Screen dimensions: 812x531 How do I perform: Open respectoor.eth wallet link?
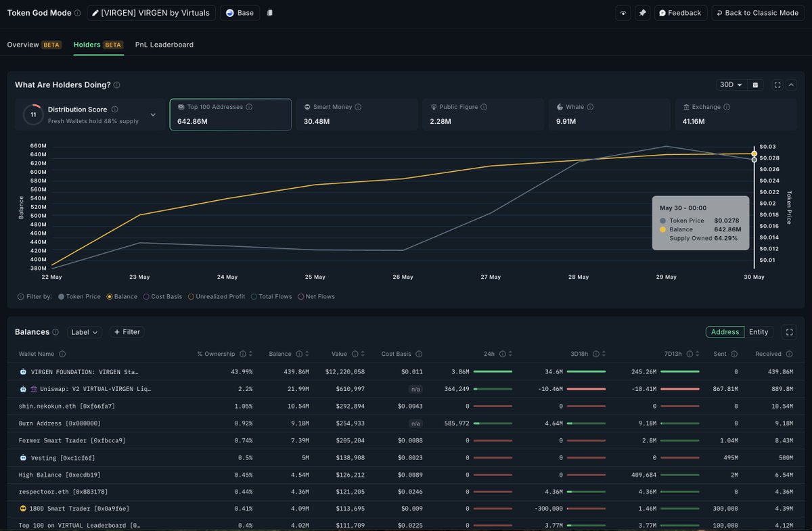click(64, 492)
